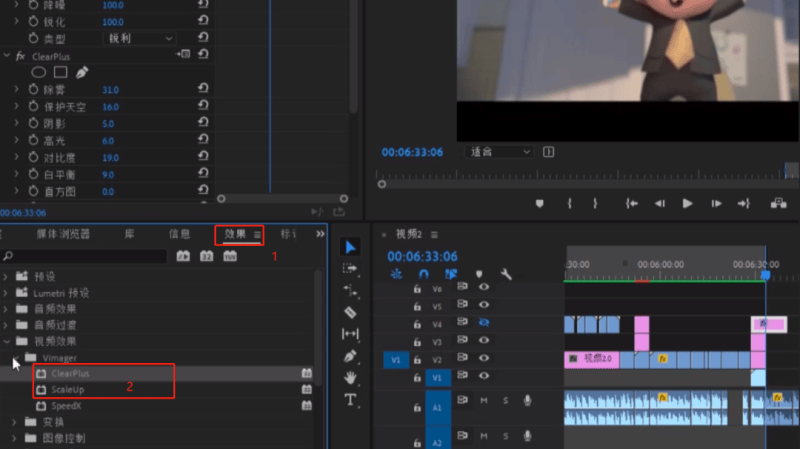Open timeline display settings wrench
800x449 pixels.
pos(506,274)
